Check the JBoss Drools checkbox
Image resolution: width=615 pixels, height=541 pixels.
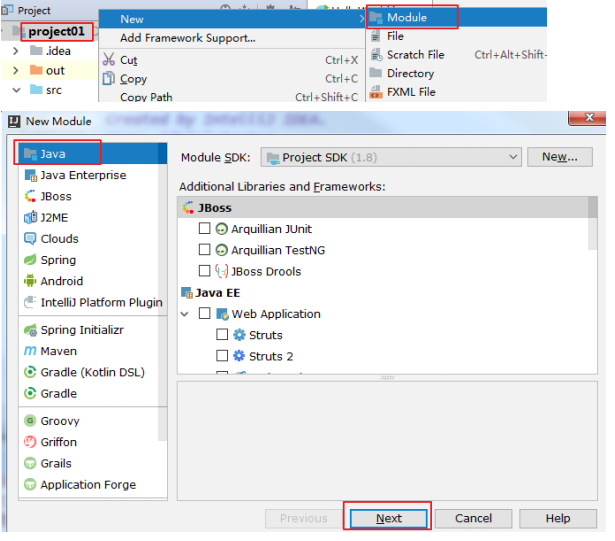pyautogui.click(x=205, y=271)
